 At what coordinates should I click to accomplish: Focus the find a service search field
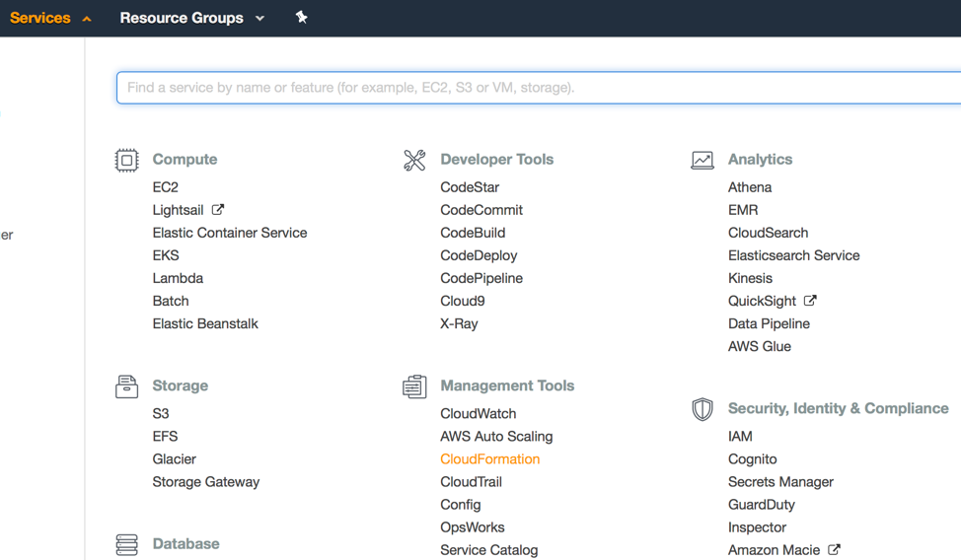coord(539,88)
